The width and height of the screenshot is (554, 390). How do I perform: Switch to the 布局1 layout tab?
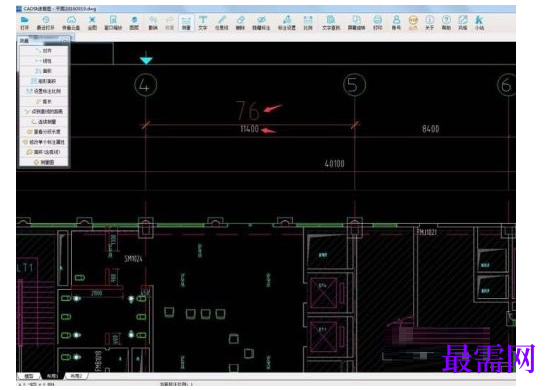pos(52,376)
